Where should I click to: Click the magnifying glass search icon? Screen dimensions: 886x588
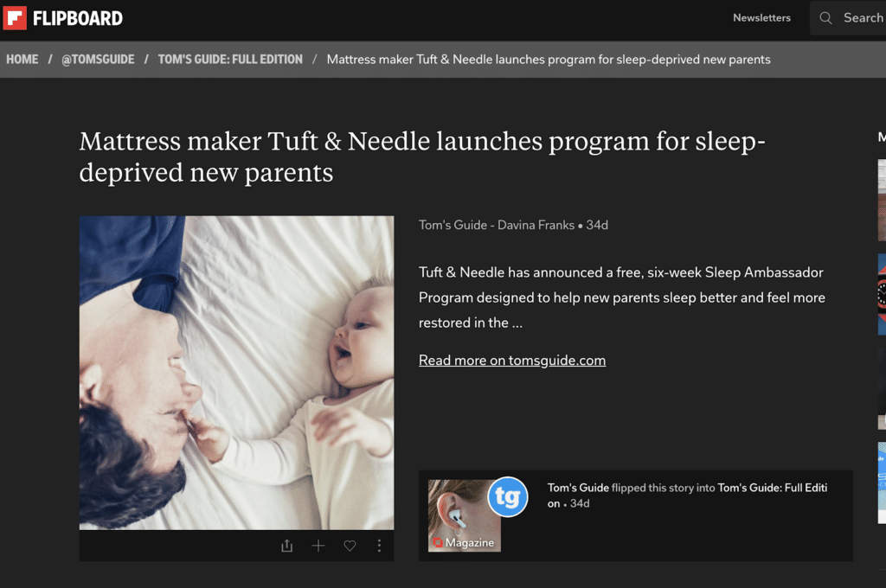point(826,18)
